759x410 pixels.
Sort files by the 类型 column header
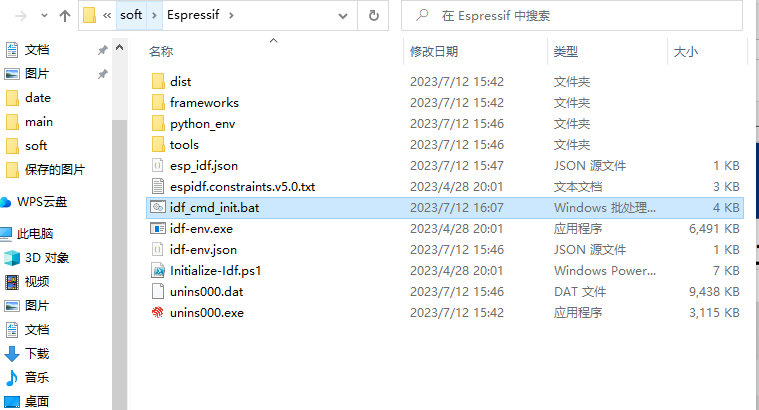(566, 51)
